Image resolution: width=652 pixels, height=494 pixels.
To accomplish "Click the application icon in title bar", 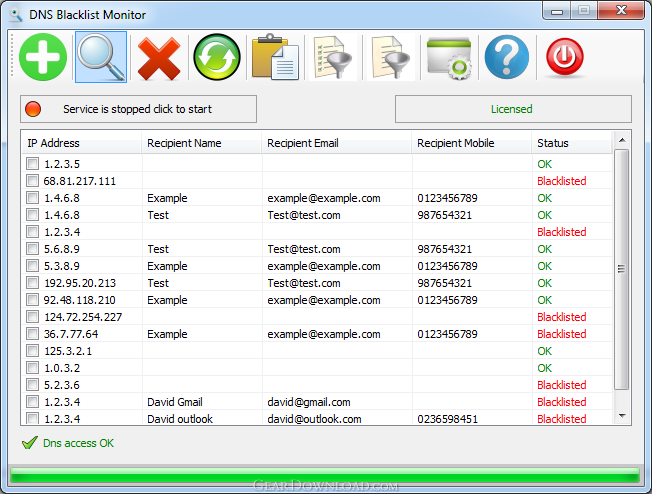I will (16, 15).
